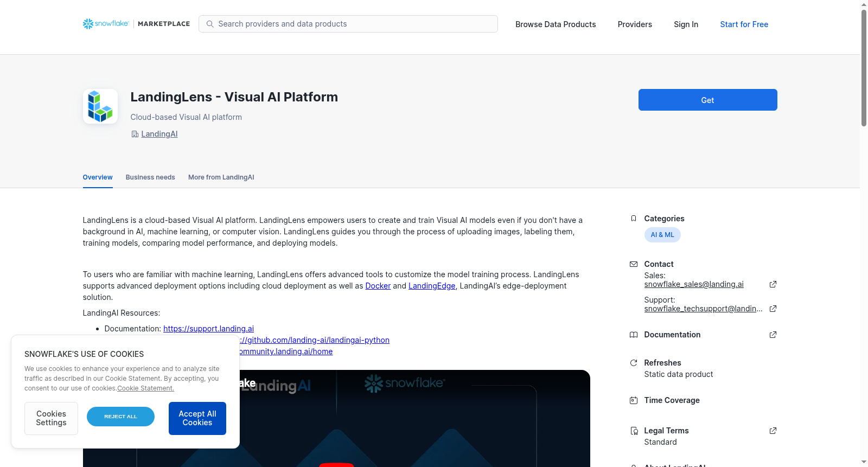Click the Legal Terms label

(x=666, y=431)
